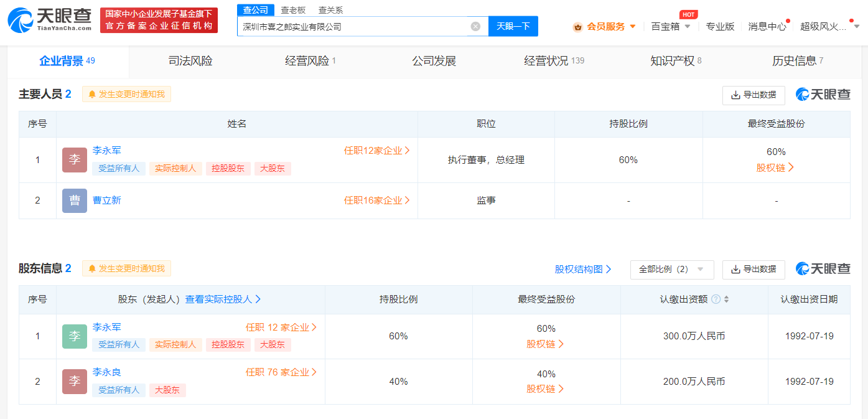Click the 监事 position cell
The height and width of the screenshot is (419, 868).
pos(486,200)
